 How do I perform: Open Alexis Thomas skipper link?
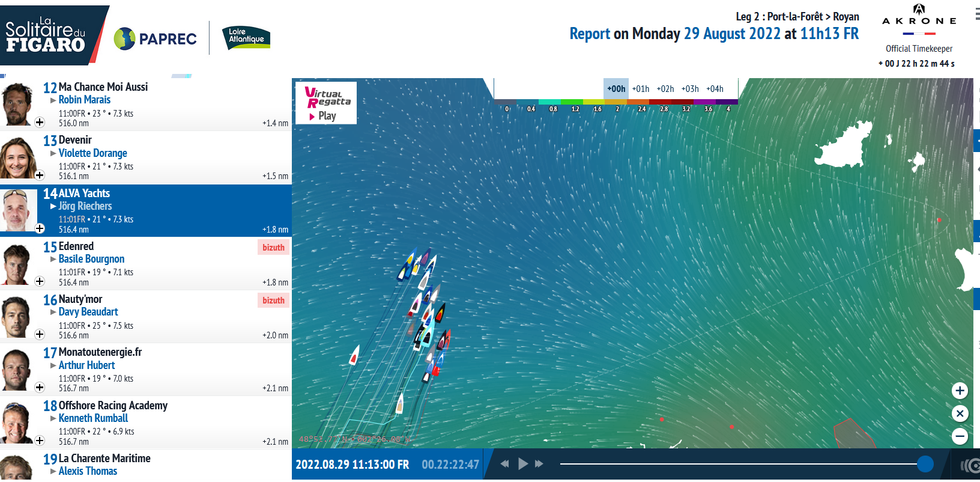(88, 471)
